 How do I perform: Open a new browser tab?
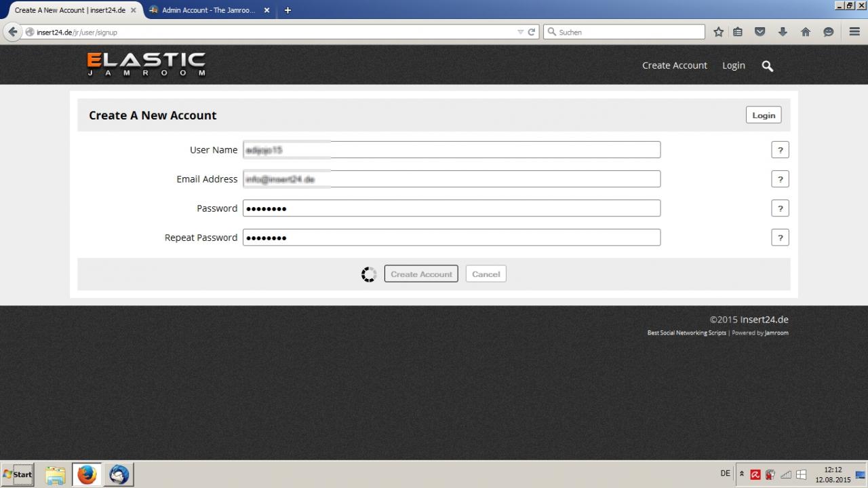click(288, 10)
